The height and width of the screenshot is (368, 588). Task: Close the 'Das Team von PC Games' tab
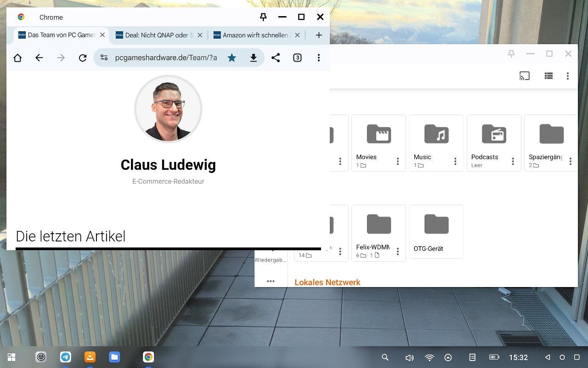[x=102, y=35]
